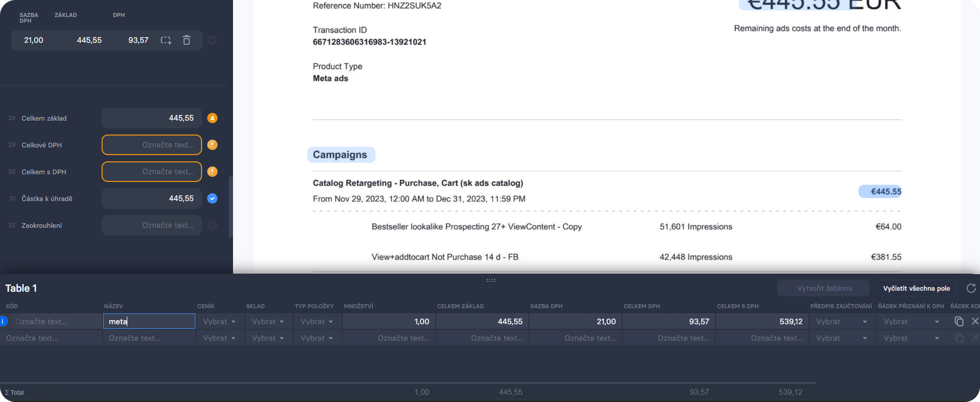Toggle the grey checkmark beside Zaokrouhlení
This screenshot has width=980, height=402.
[212, 225]
